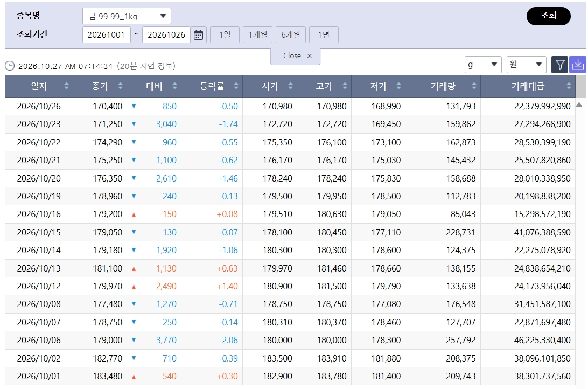Click the scrollbar up arrow

coord(579,105)
